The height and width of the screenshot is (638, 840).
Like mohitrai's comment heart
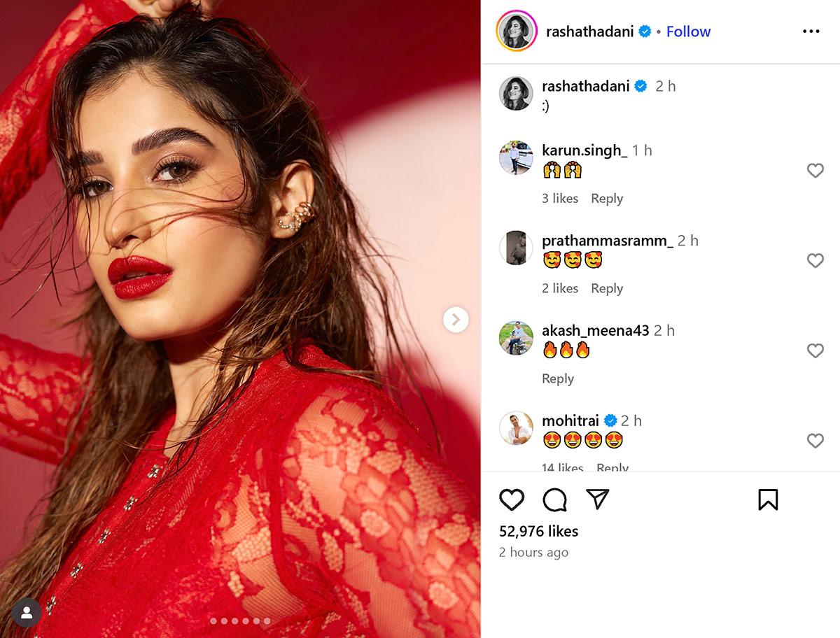tap(815, 441)
